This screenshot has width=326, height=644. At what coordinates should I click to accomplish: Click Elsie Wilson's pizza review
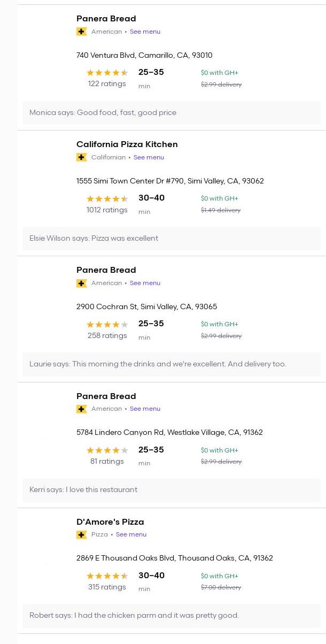click(94, 239)
